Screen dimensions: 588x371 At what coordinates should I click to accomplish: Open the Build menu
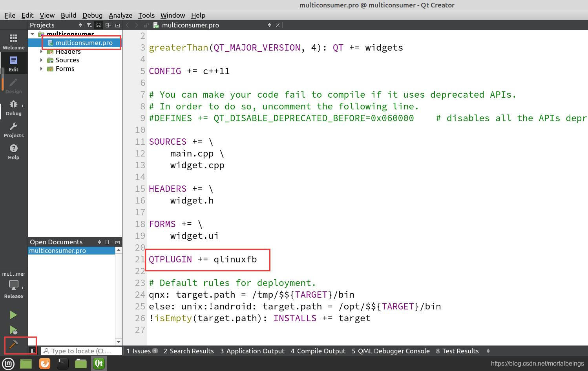(x=68, y=15)
